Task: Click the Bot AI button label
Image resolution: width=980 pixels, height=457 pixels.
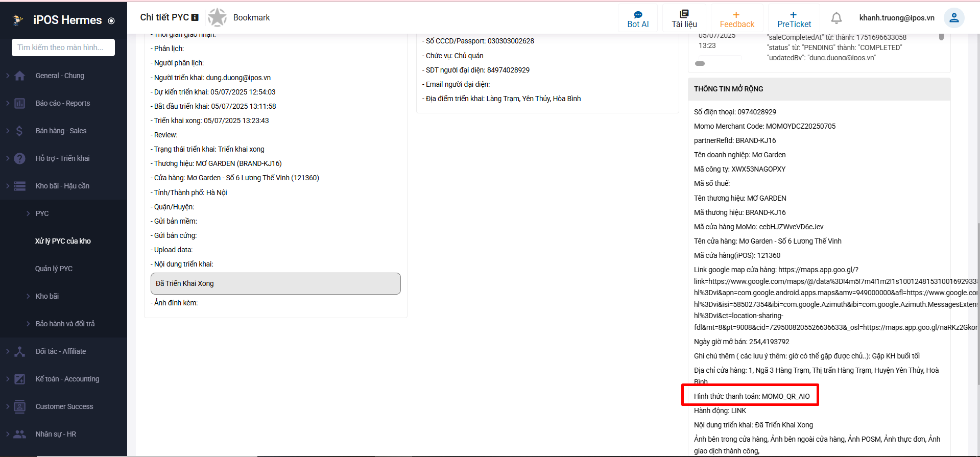Action: click(638, 25)
